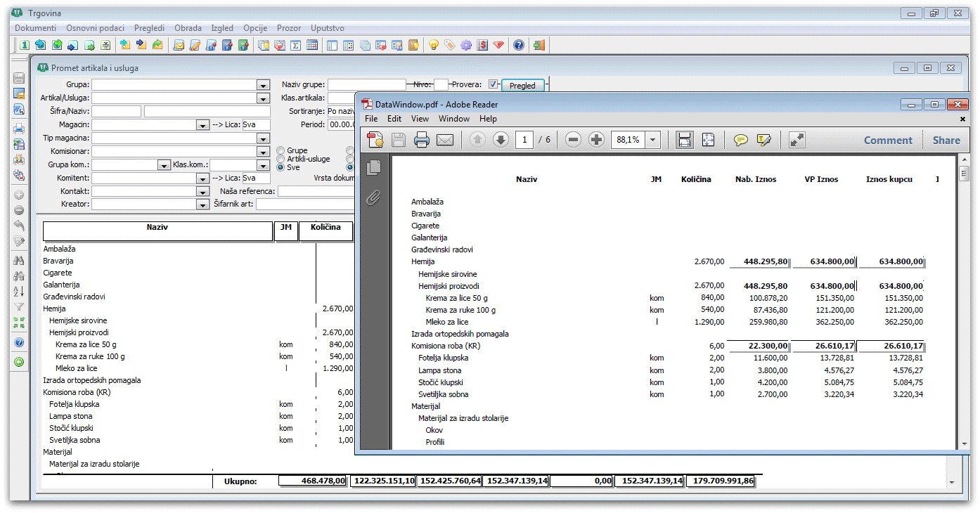
Task: Select the Artikli-usluge radio option
Action: click(281, 159)
